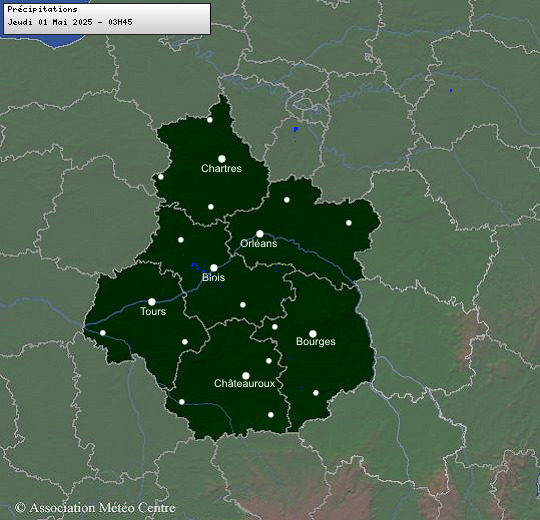Viewport: 540px width, 520px height.
Task: Select the Bourges city label
Action: tap(316, 341)
